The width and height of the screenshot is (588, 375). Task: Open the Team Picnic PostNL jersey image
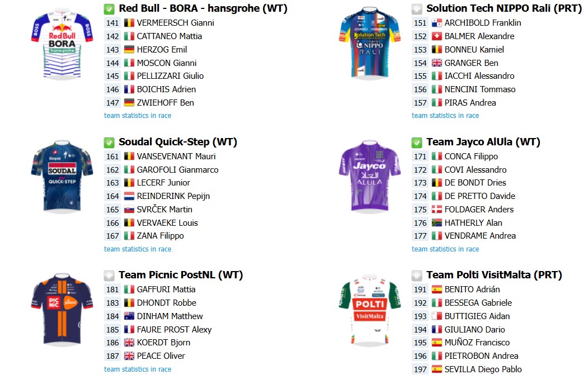click(x=62, y=310)
